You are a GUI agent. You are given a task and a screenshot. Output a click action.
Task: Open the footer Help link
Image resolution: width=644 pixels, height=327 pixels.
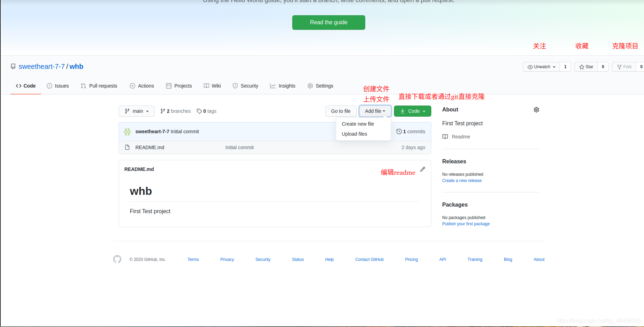click(329, 260)
